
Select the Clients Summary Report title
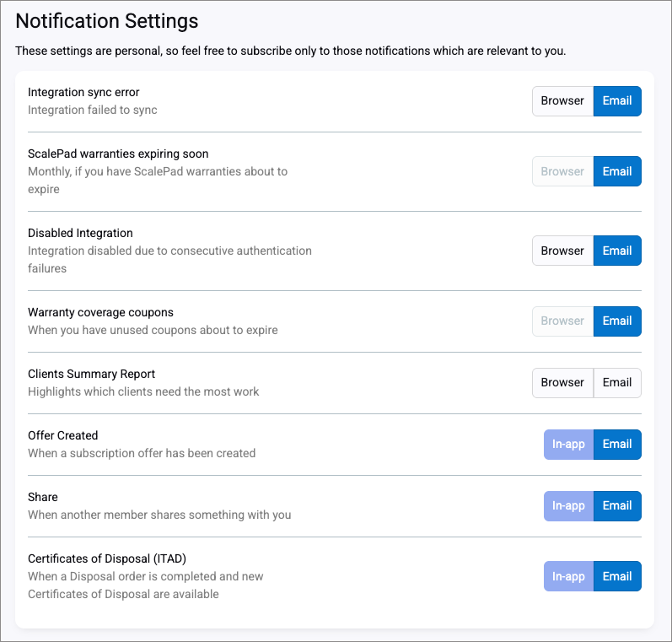[x=91, y=374]
